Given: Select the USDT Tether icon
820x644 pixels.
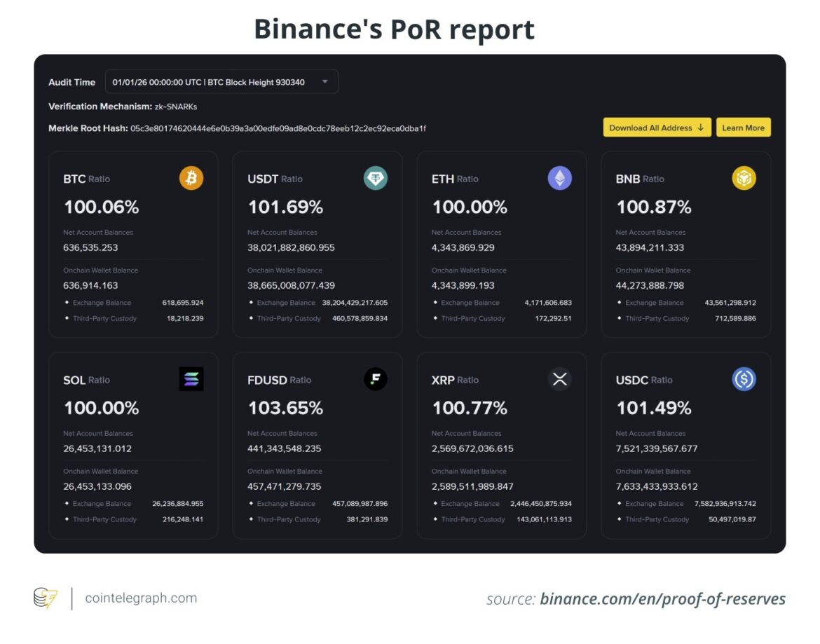Looking at the screenshot, I should pos(375,178).
